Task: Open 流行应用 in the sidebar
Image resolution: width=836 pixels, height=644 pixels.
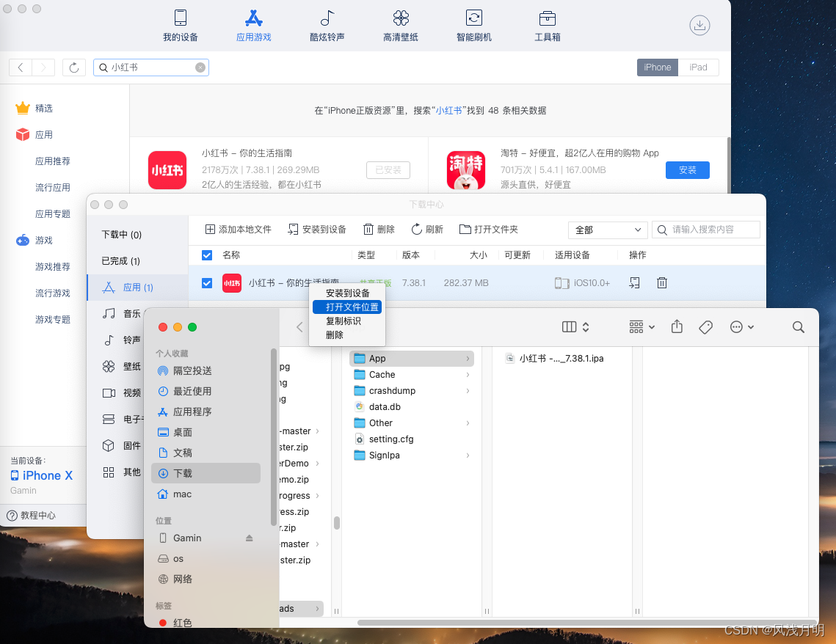Action: point(53,188)
